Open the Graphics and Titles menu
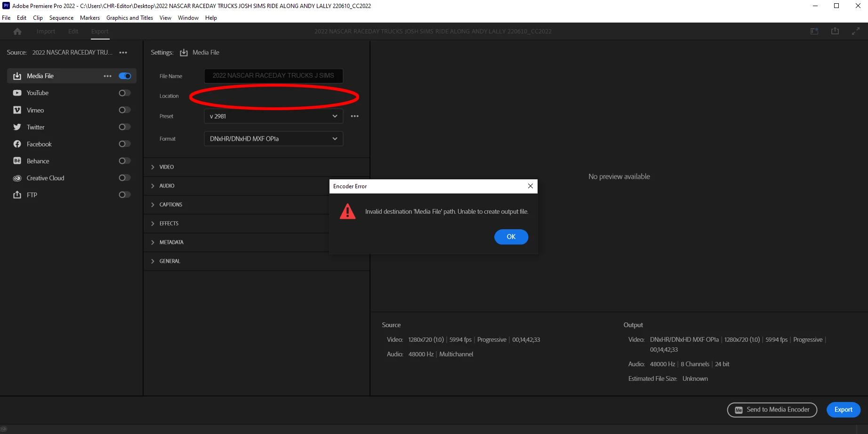 pos(129,18)
